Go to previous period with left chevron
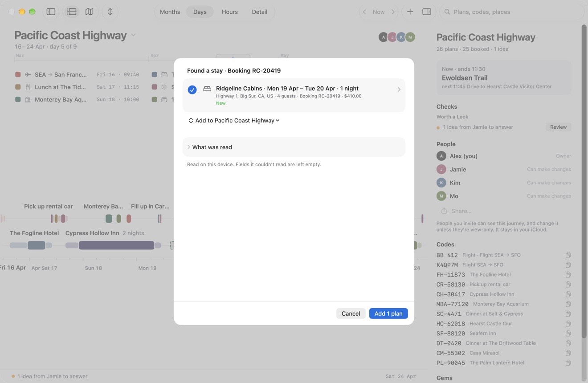The height and width of the screenshot is (383, 588). 364,12
